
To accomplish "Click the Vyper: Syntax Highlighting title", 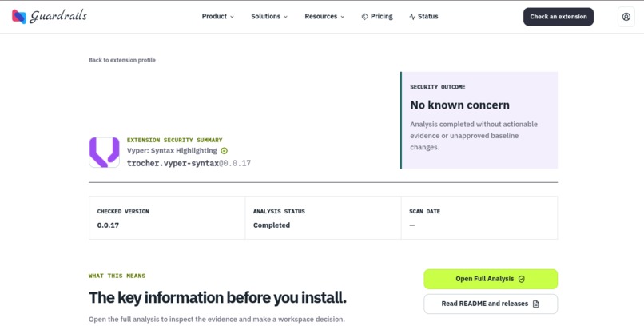I will pos(172,151).
